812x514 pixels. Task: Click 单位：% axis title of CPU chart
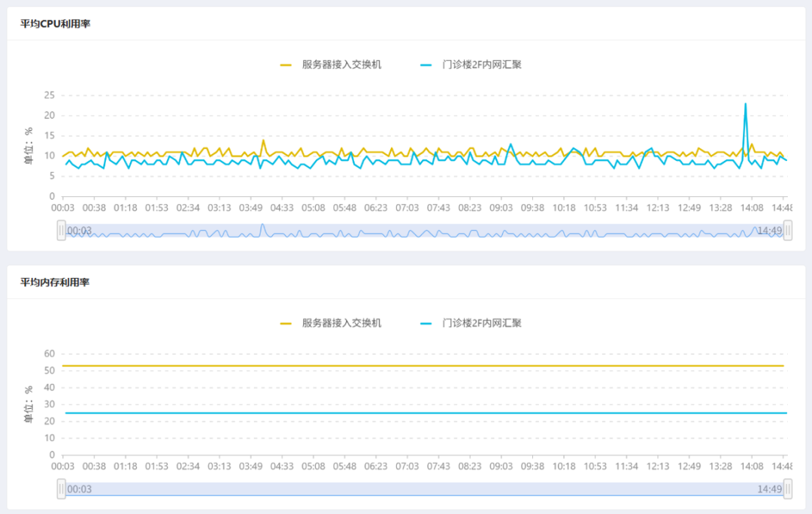click(29, 146)
